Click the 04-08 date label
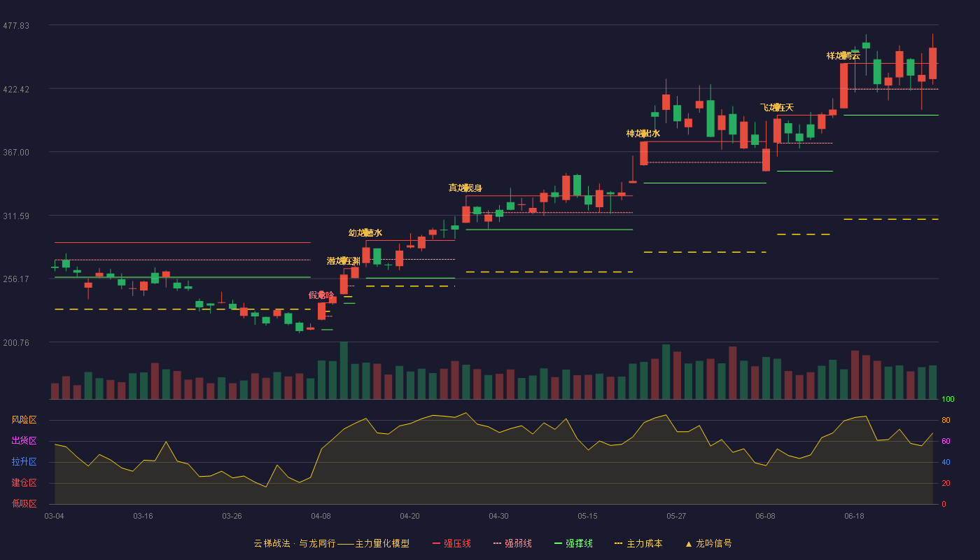Viewport: 980px width, 560px height. [321, 516]
